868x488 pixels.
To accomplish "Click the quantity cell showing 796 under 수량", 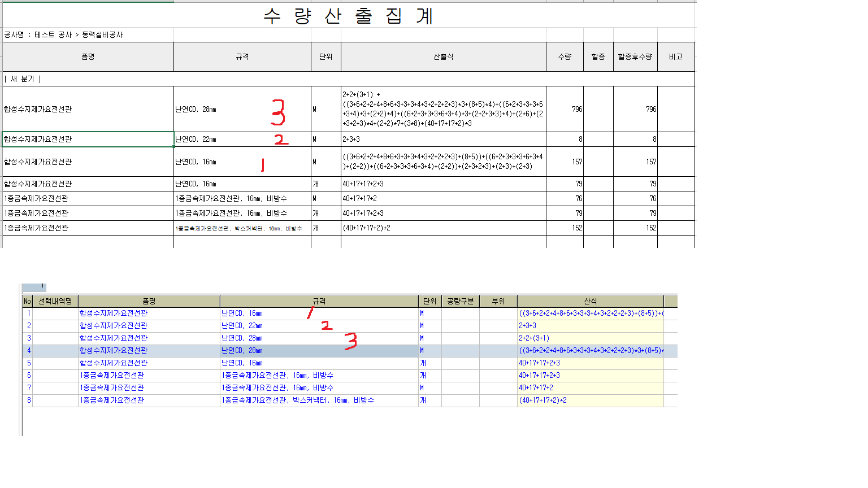I will 565,109.
